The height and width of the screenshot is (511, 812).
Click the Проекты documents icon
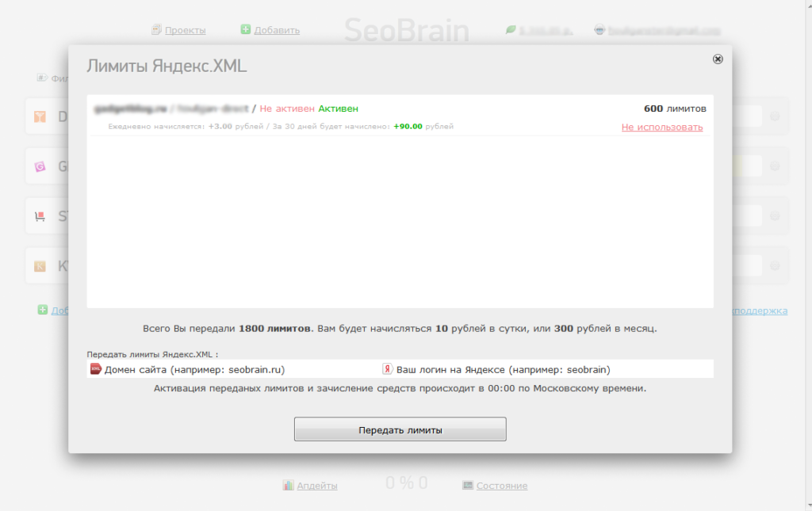click(x=156, y=29)
